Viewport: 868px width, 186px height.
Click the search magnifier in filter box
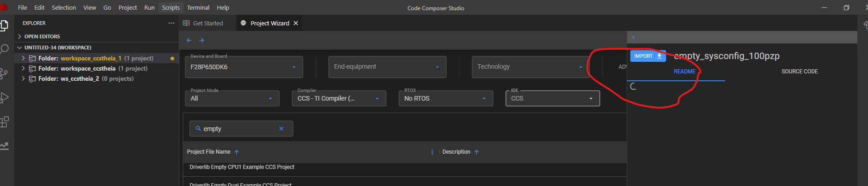198,129
